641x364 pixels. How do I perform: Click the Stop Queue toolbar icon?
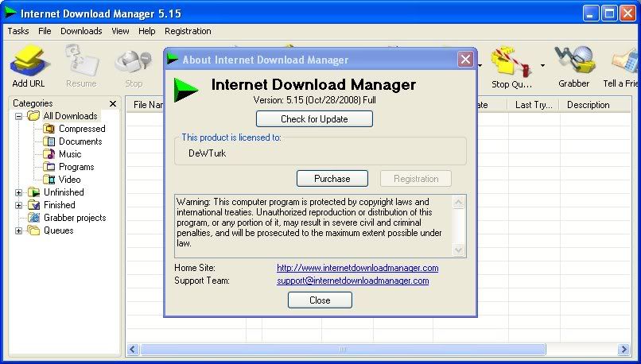click(x=511, y=64)
